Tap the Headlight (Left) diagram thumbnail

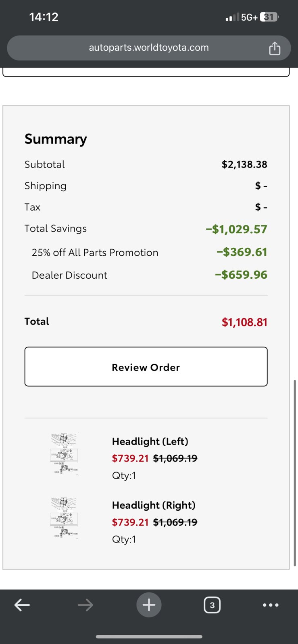point(64,454)
